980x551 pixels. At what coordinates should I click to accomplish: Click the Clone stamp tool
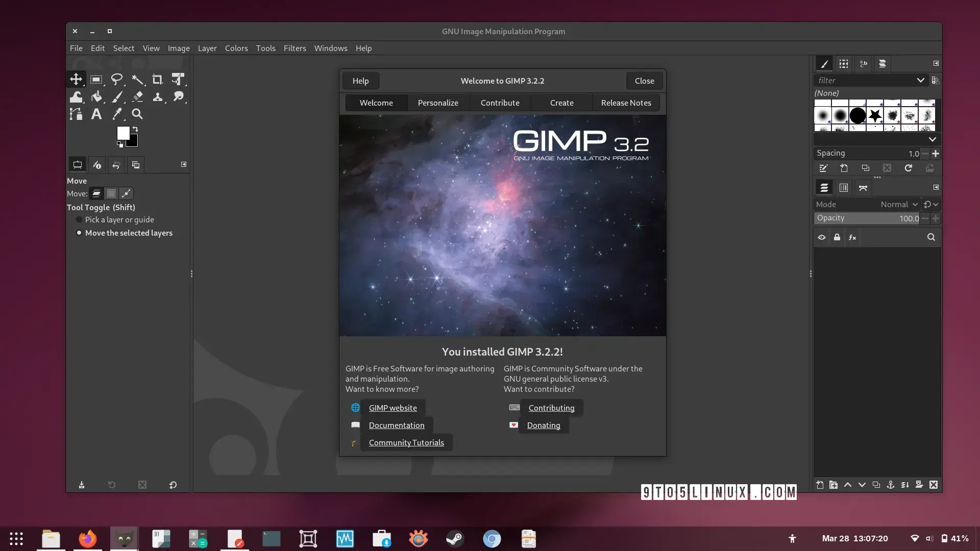(157, 97)
